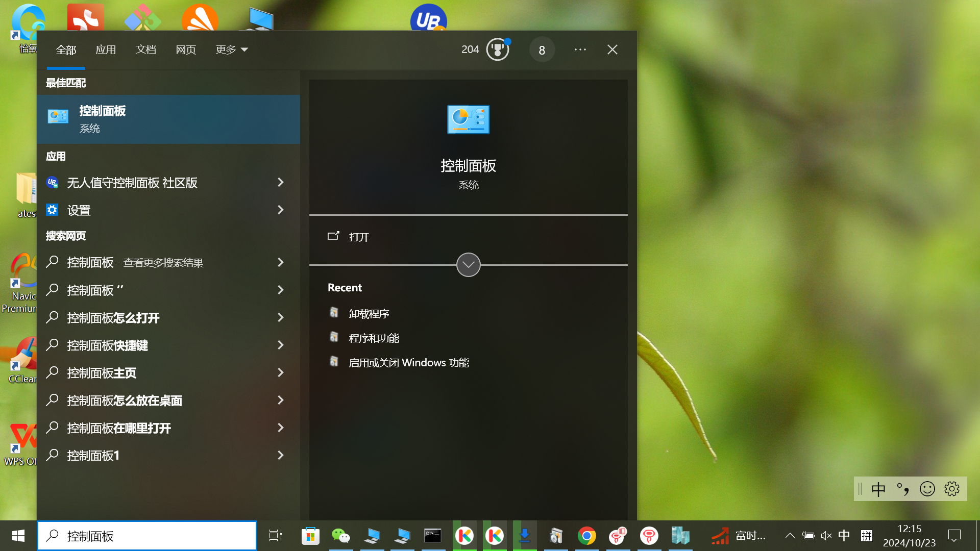980x551 pixels.
Task: Open emoji panel on floating IME bar
Action: tap(927, 489)
